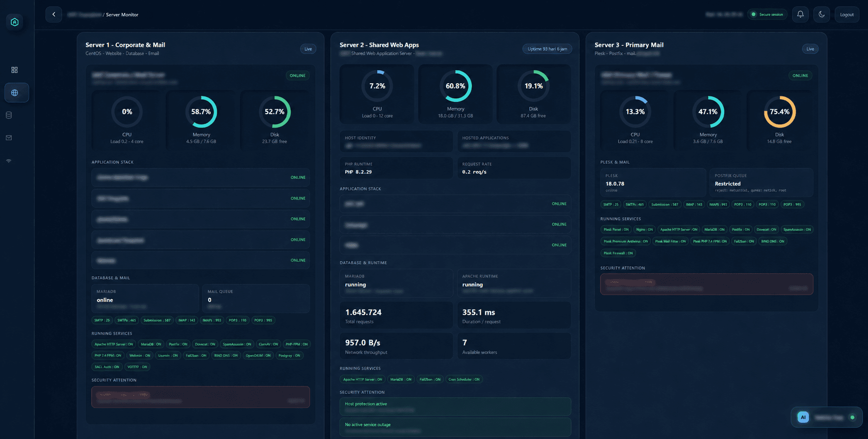Click the PHP 8.2.29 runtime value
The height and width of the screenshot is (439, 868).
[358, 172]
